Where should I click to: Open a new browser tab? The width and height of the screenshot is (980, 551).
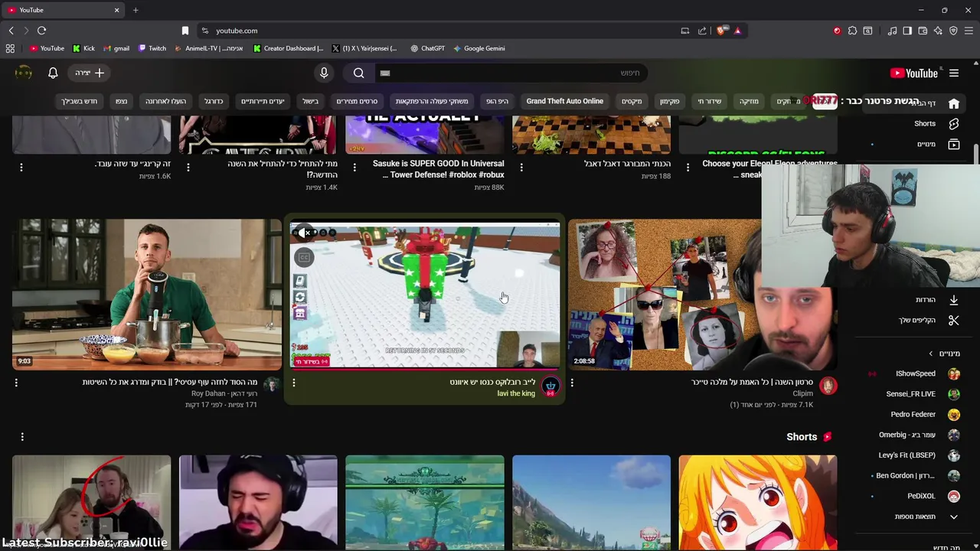click(x=136, y=10)
